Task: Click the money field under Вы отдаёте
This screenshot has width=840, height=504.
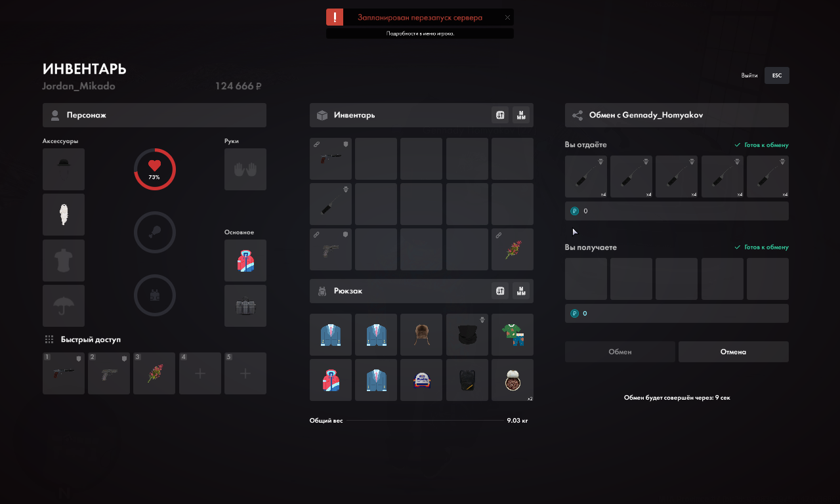Action: point(677,211)
